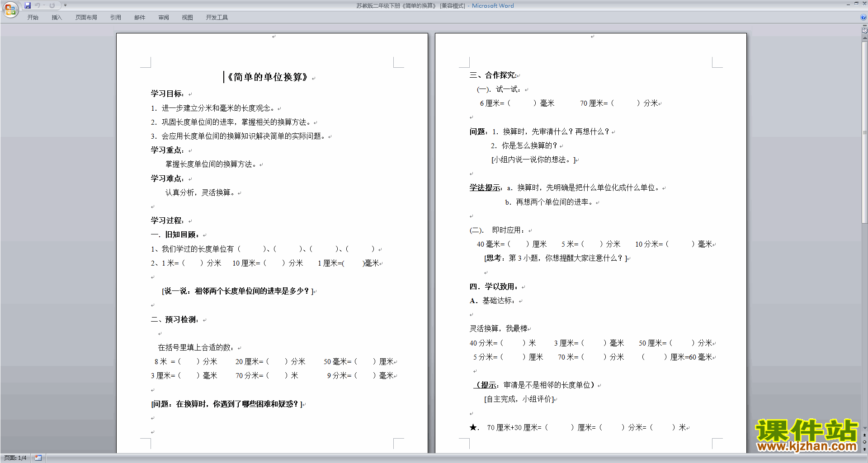
Task: Click the split-window handle above the scrollbar
Action: coord(864,26)
